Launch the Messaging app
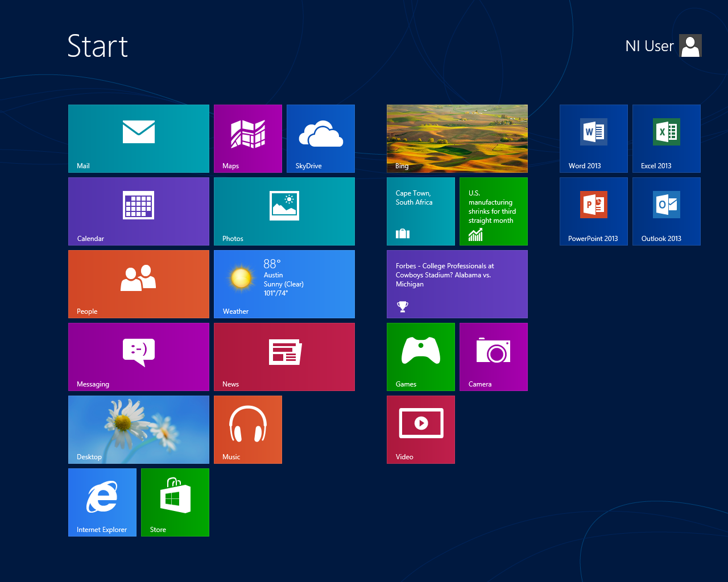The image size is (728, 582). coord(138,356)
